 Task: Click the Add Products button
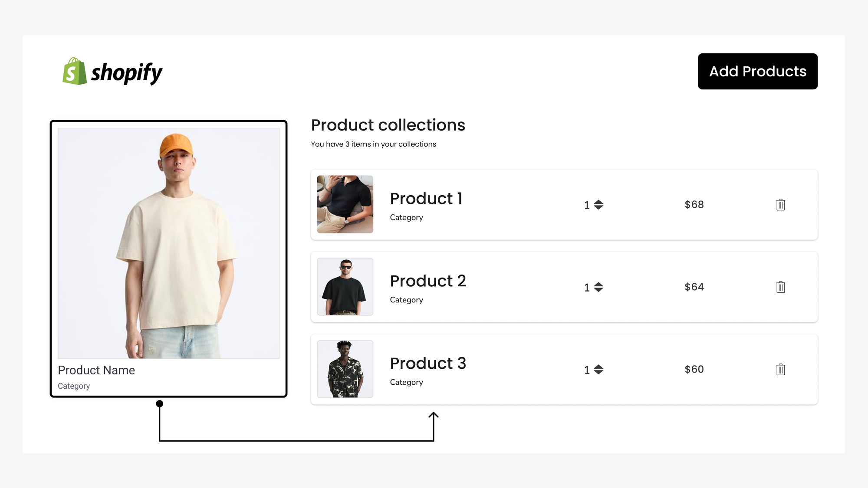pyautogui.click(x=758, y=71)
